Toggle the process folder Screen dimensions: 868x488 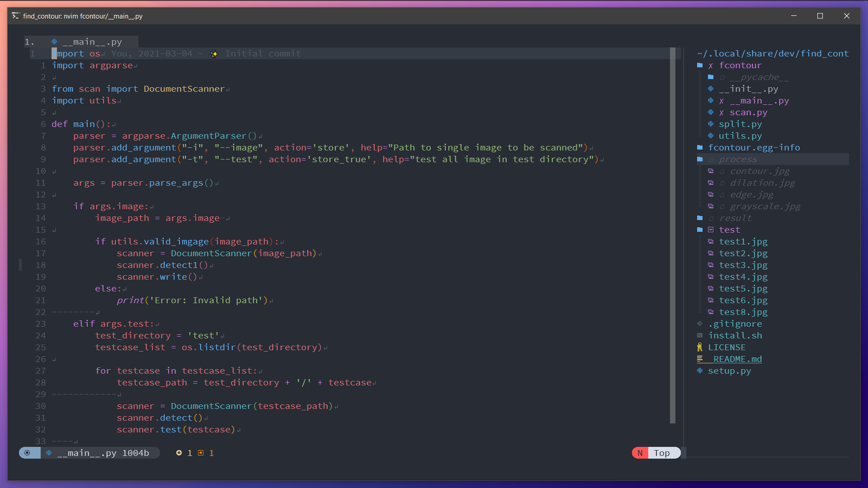pyautogui.click(x=737, y=159)
